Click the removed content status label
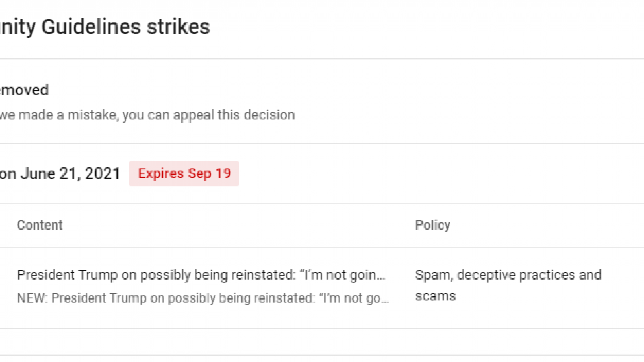 [24, 90]
